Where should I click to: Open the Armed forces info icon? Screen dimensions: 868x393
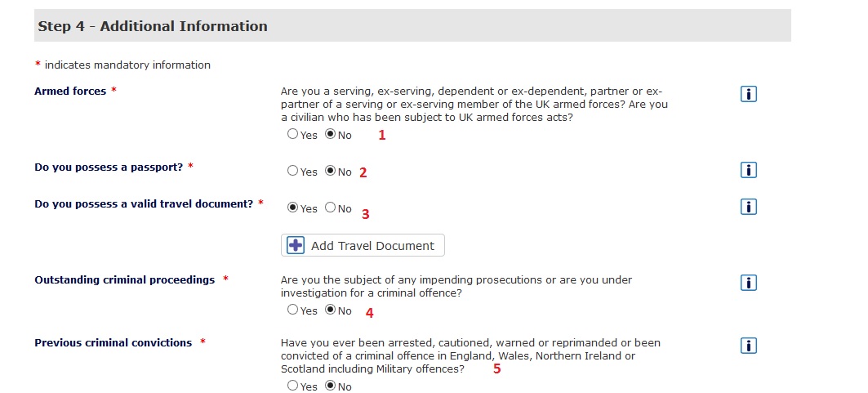coord(748,94)
